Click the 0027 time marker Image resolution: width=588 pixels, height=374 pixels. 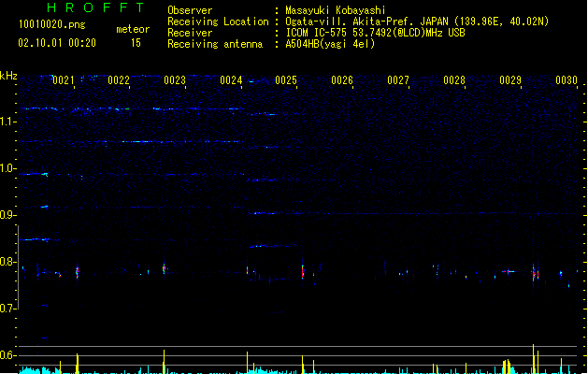coord(398,80)
